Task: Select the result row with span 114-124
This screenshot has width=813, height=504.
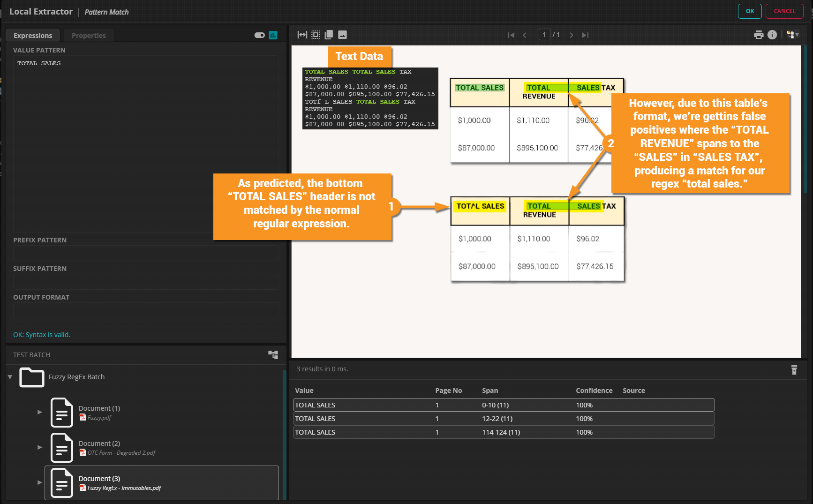Action: (504, 432)
